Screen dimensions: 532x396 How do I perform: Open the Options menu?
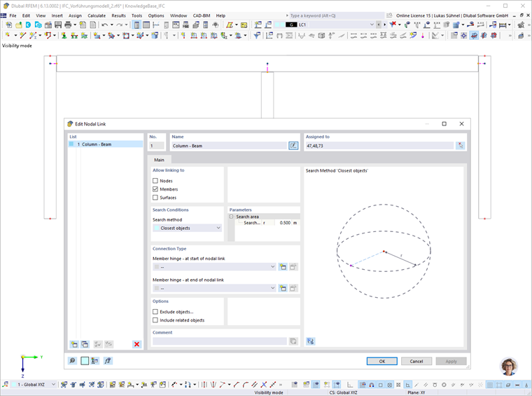[x=156, y=15]
